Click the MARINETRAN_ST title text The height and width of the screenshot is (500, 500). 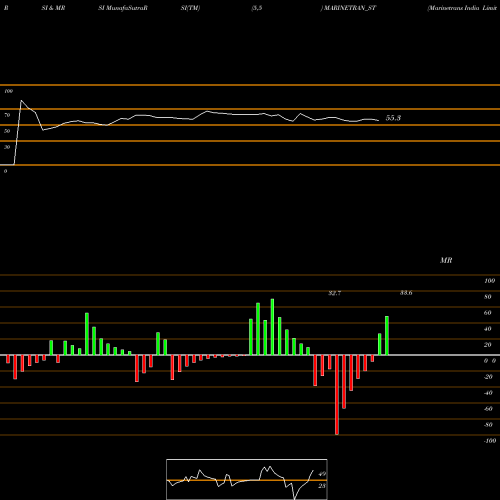[x=349, y=8]
